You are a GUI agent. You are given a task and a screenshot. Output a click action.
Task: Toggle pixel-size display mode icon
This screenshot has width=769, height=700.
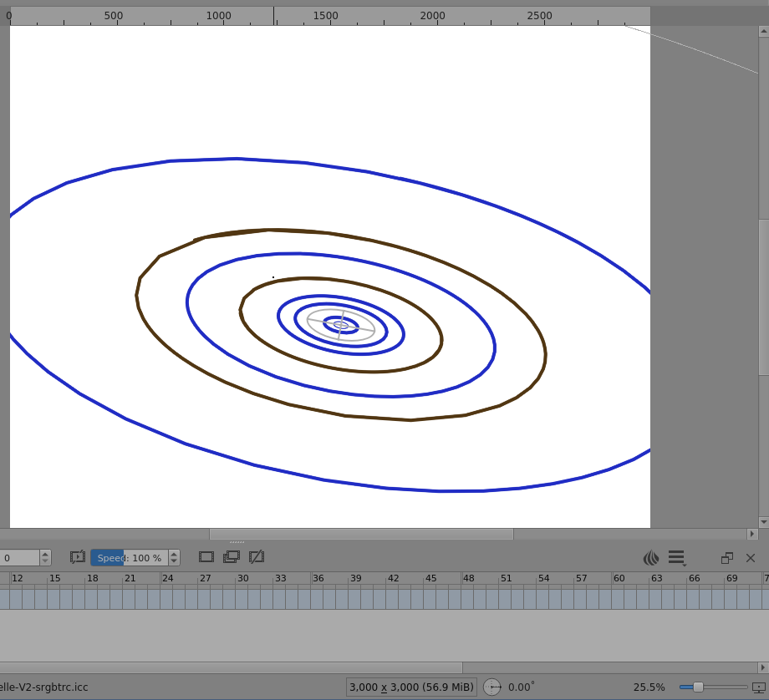click(759, 687)
